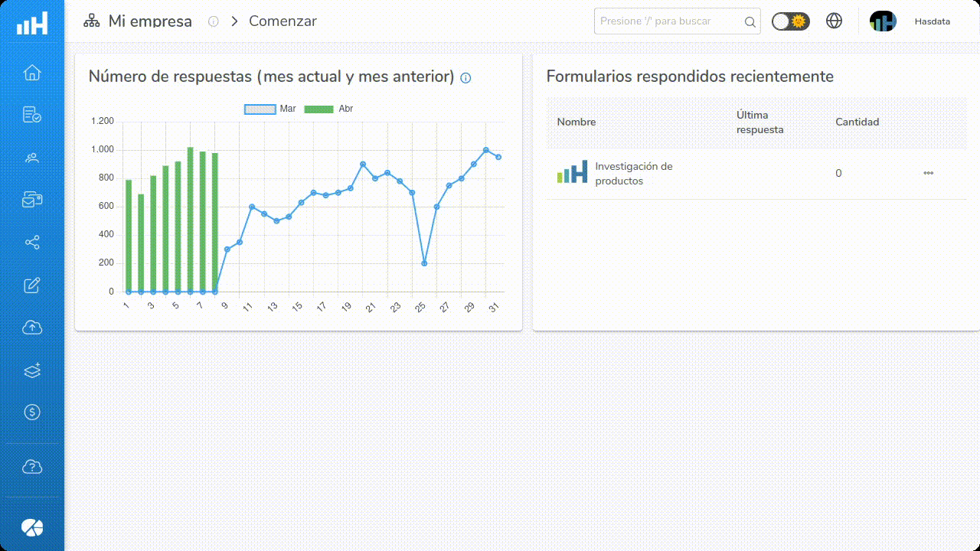Expand the three-dot options for Investigación de productos
The image size is (980, 551).
(928, 173)
